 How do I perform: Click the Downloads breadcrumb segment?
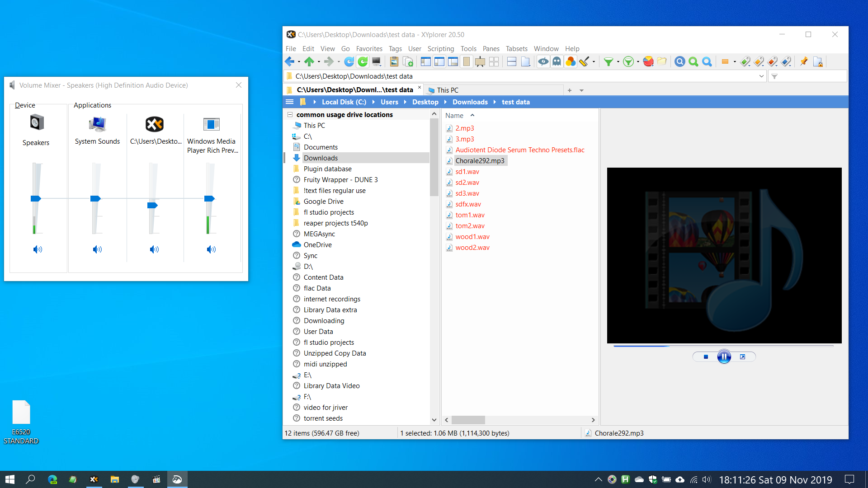click(x=470, y=102)
